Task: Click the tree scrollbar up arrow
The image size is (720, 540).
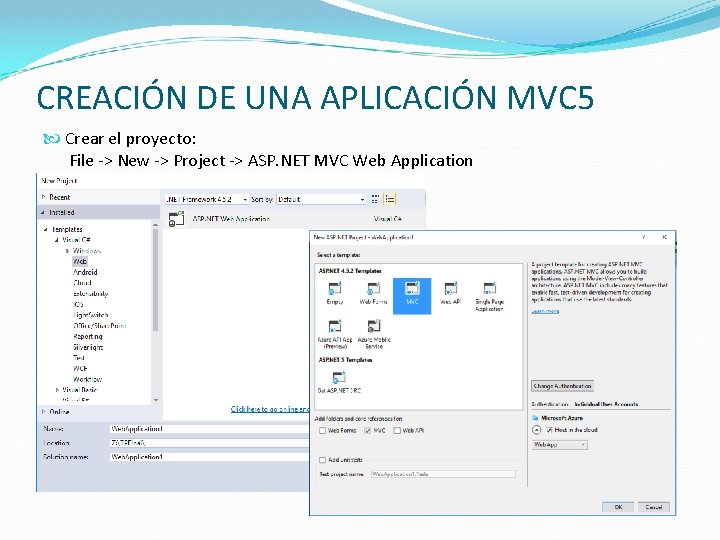Action: (155, 225)
